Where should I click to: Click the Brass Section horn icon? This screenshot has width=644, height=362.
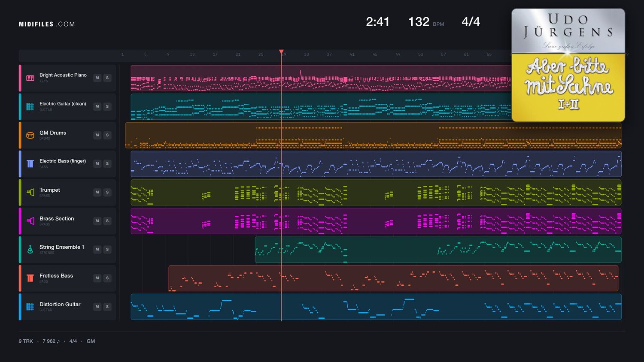click(30, 221)
